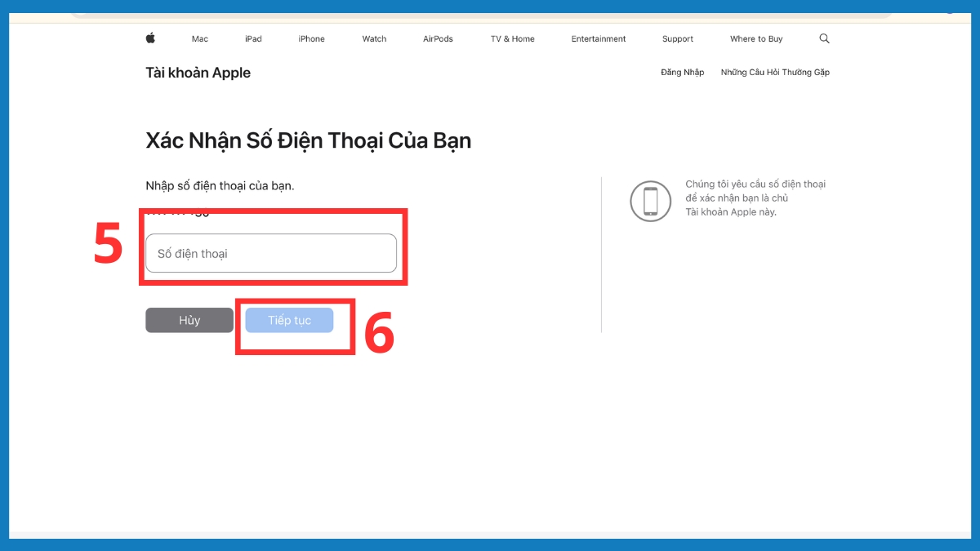This screenshot has height=551, width=980.
Task: Select the Mac menu item
Action: tap(199, 38)
